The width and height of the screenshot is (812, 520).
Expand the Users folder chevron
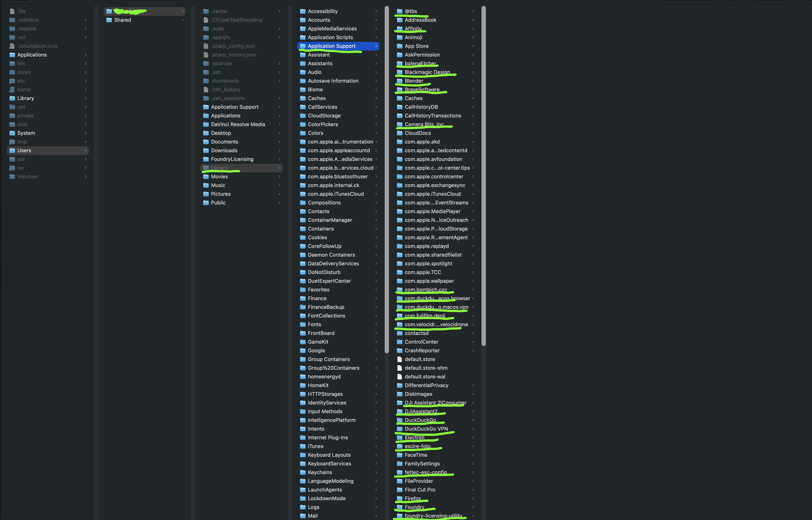pyautogui.click(x=85, y=151)
